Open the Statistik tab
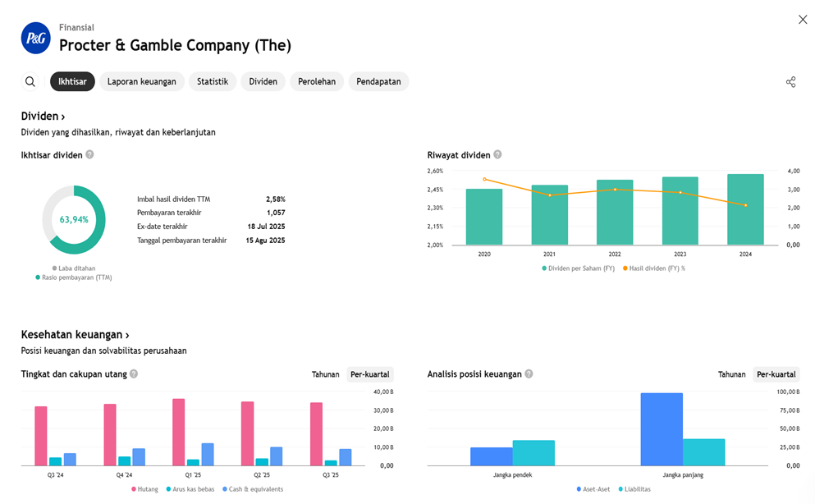Viewport: 815px width, 504px height. pyautogui.click(x=213, y=81)
